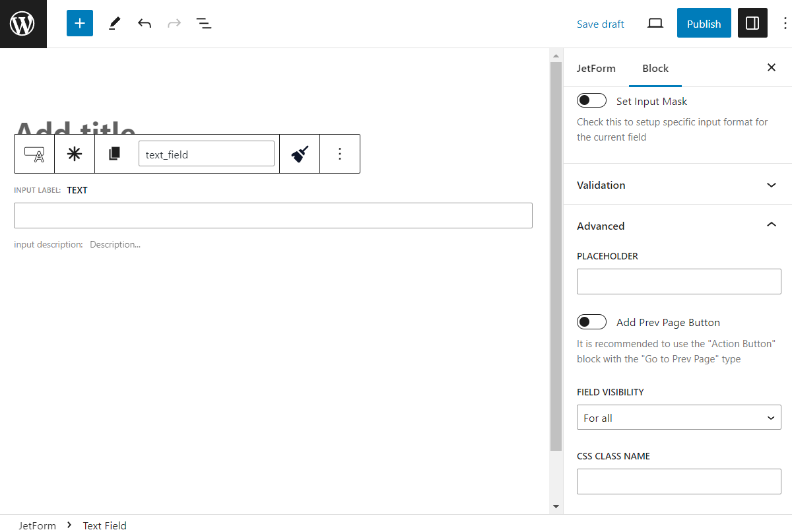Open the Document Overview list view
Viewport: 792px width, 532px height.
pyautogui.click(x=204, y=23)
